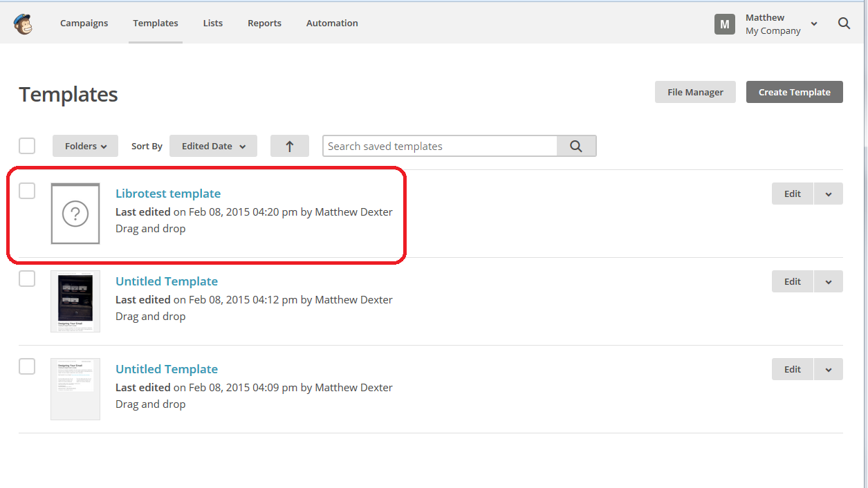Focus the Search saved templates field
The width and height of the screenshot is (868, 488).
[x=440, y=146]
